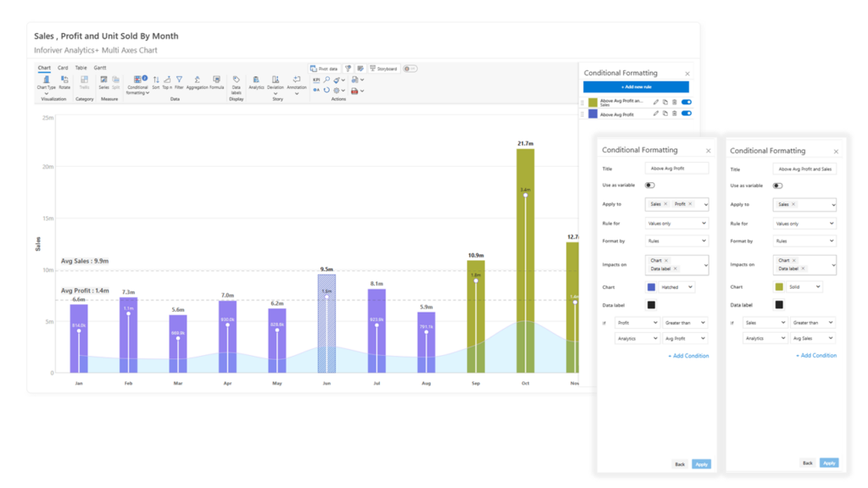Open the Storyboard button
This screenshot has width=868, height=488.
[384, 69]
